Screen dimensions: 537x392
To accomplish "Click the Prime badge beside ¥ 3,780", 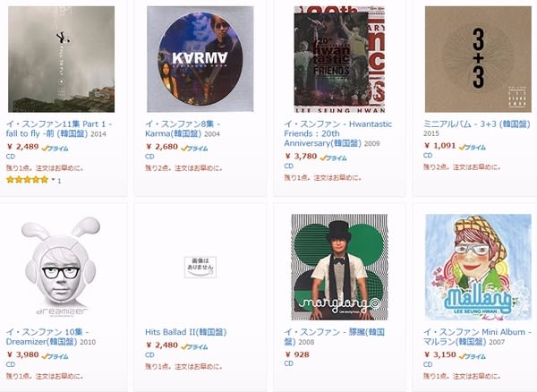I will (333, 158).
